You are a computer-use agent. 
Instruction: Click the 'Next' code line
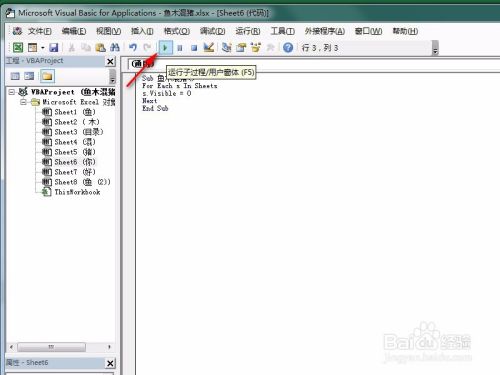(x=150, y=101)
